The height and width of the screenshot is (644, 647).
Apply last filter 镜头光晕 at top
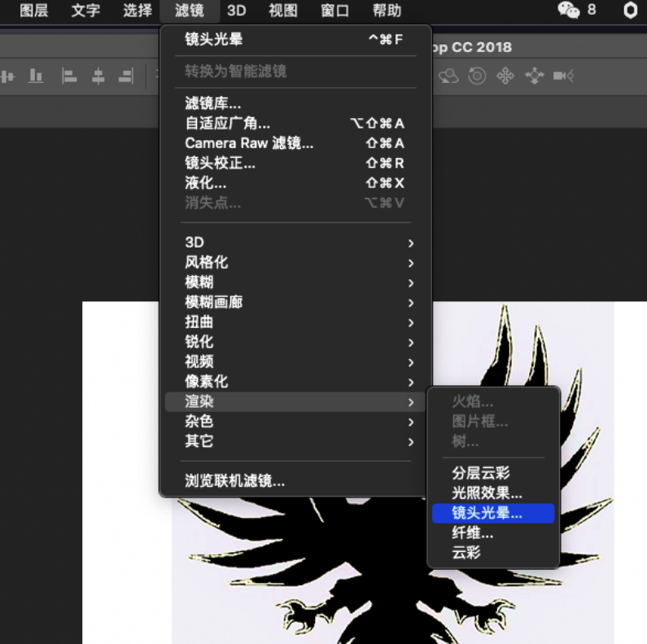tap(295, 40)
